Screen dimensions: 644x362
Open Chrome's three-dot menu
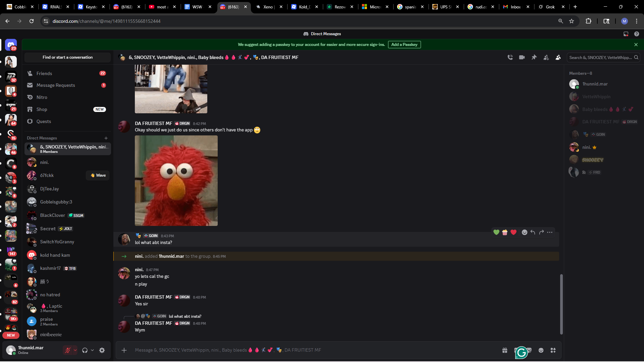pyautogui.click(x=637, y=21)
